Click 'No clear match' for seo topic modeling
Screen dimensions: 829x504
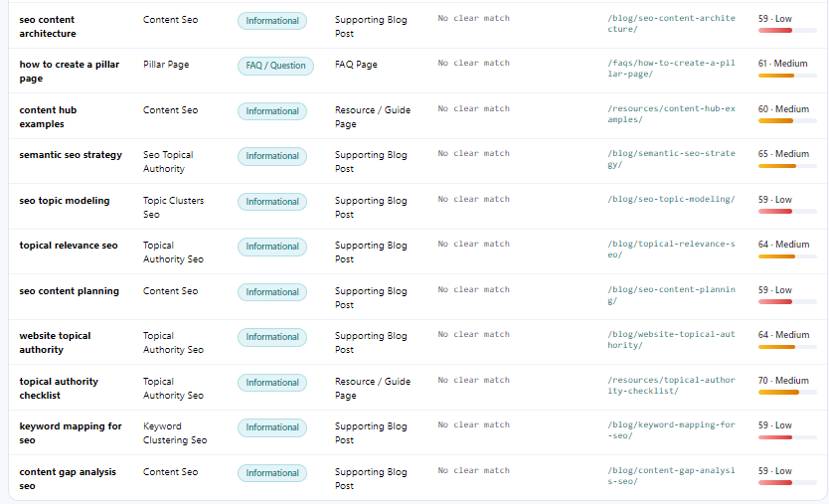[x=474, y=199]
